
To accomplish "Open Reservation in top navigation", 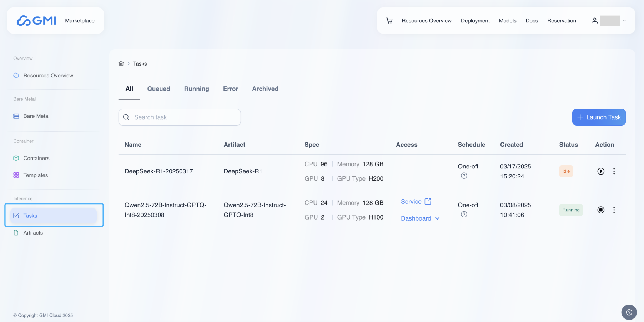I will click(562, 21).
